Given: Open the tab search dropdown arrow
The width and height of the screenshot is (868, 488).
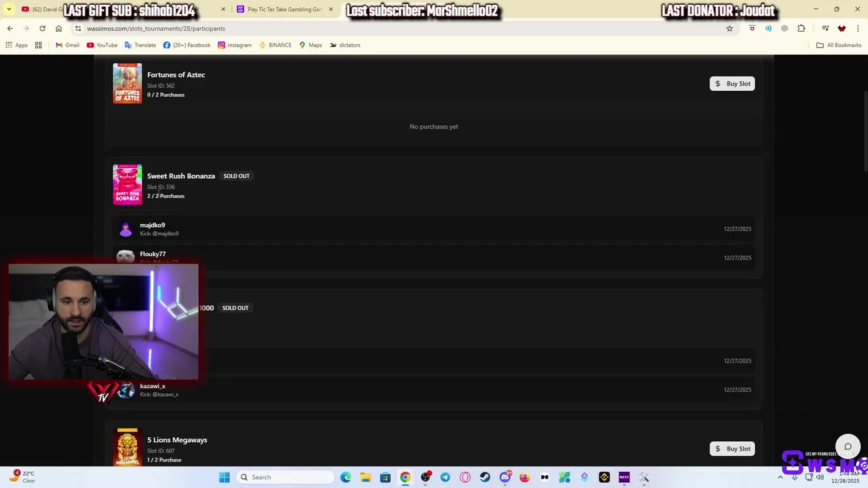Looking at the screenshot, I should click(9, 9).
